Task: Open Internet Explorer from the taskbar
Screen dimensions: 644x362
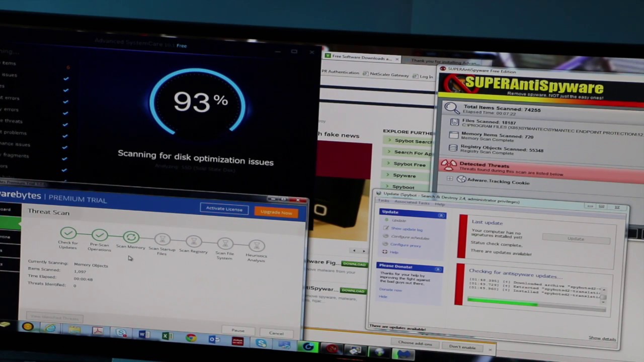Action: pos(50,328)
